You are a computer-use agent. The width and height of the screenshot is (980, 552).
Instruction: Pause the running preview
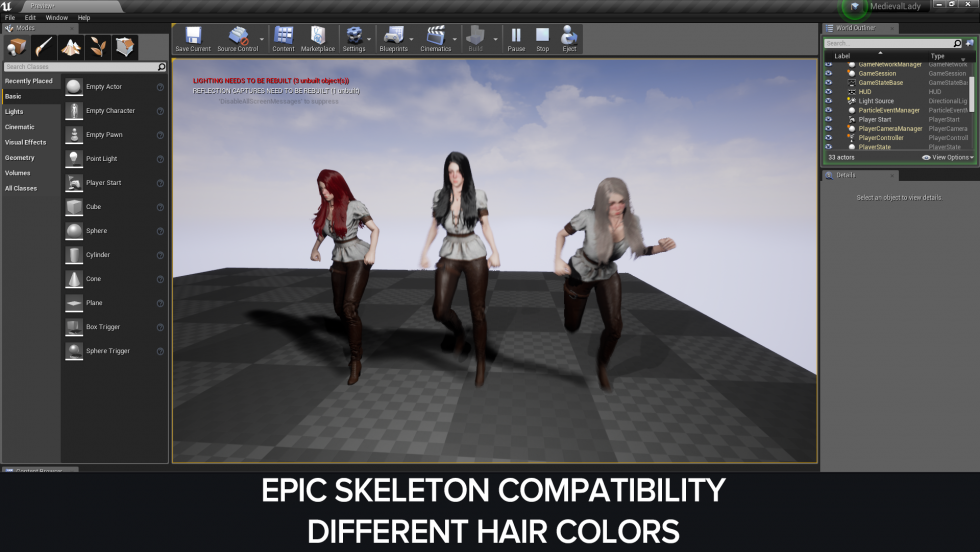pyautogui.click(x=516, y=37)
